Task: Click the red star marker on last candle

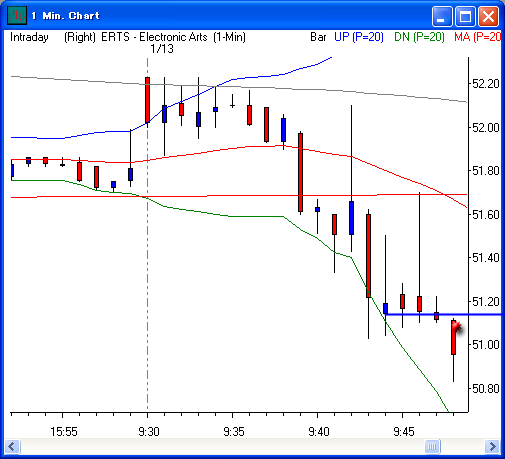Action: pyautogui.click(x=458, y=327)
